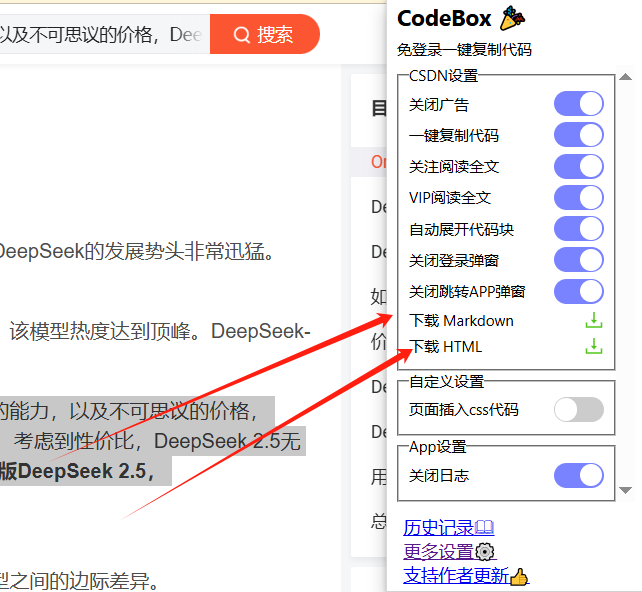Open the 更多设置 link
Viewport: 642px width, 592px height.
pos(449,551)
